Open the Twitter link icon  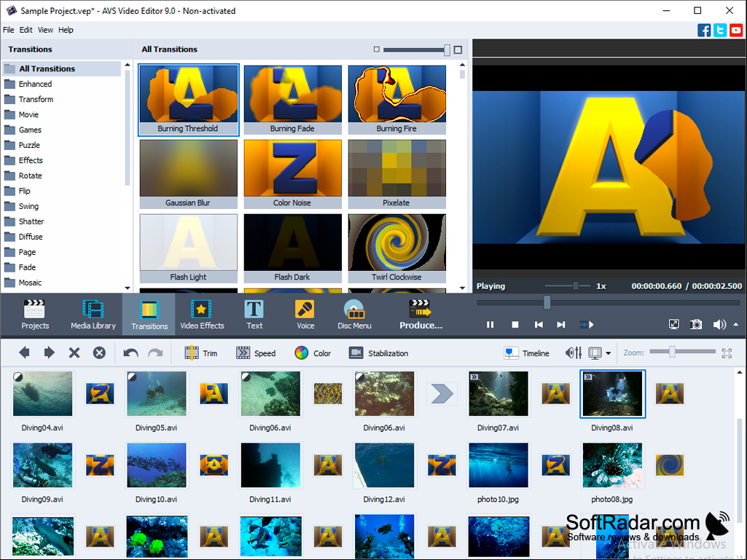coord(720,30)
